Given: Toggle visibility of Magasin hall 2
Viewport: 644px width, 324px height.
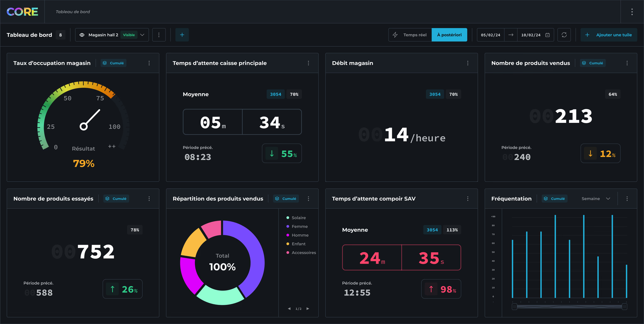Looking at the screenshot, I should pos(82,35).
